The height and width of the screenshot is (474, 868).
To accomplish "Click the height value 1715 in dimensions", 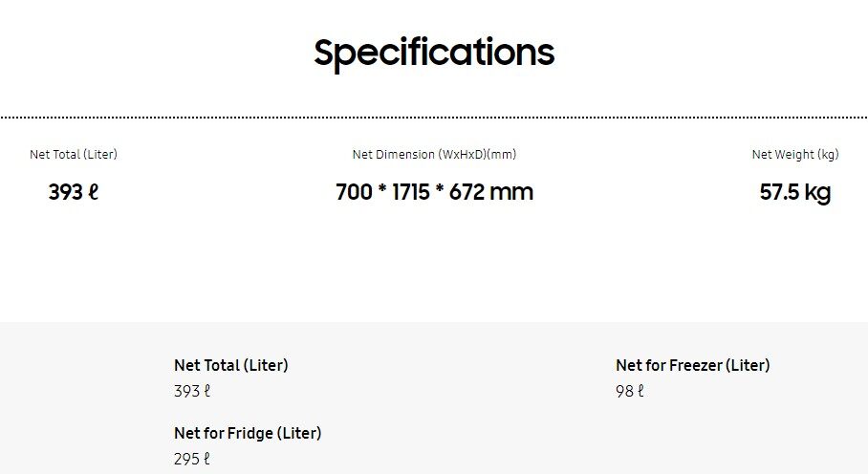I will point(412,192).
